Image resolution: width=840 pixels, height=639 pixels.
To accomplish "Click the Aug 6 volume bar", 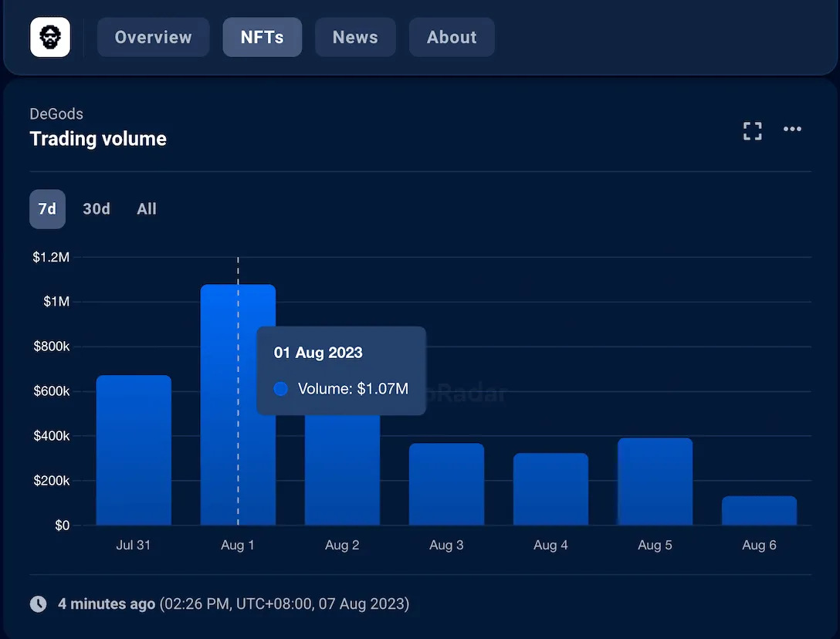I will tap(759, 511).
